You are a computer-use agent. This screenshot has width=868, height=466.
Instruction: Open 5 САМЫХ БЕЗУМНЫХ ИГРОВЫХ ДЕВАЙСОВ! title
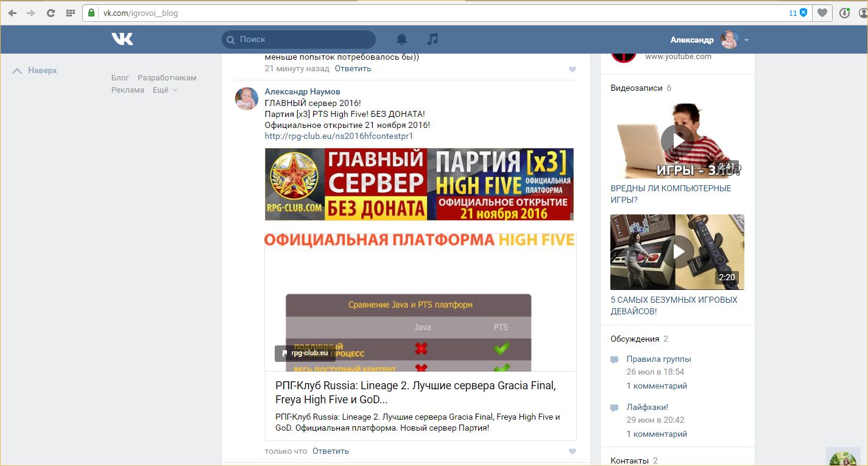pos(674,306)
